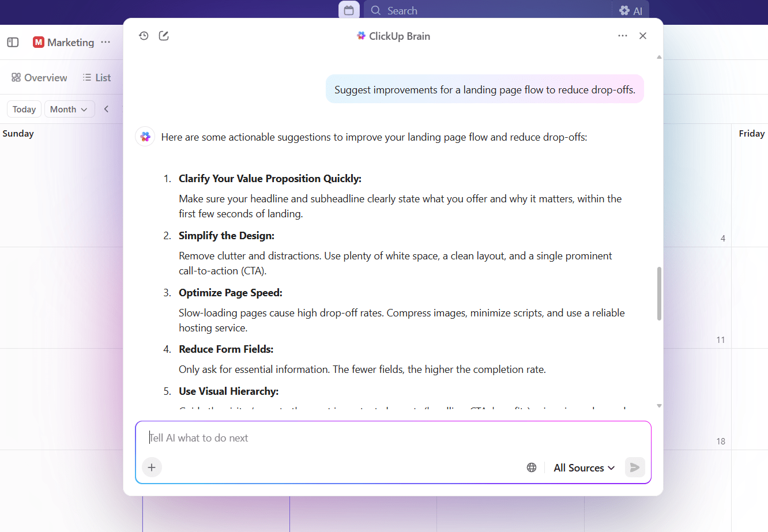Click the 'Reduce Form Fields:' heading

pyautogui.click(x=226, y=349)
